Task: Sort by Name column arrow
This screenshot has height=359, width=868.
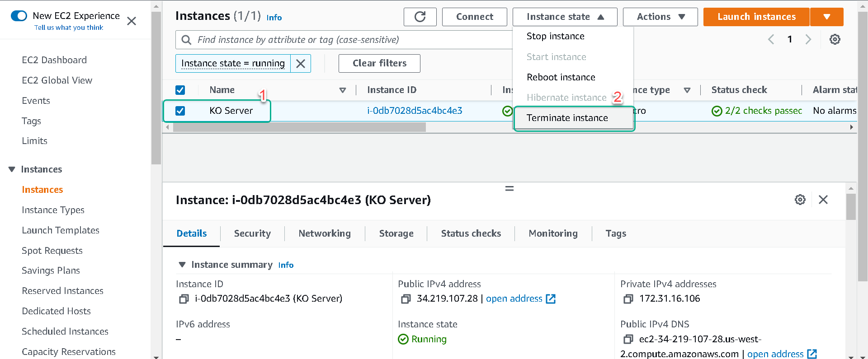Action: point(343,90)
